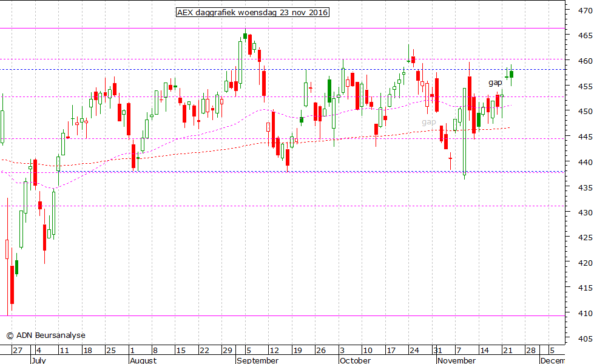Click the date label '18' in July
The height and width of the screenshot is (364, 594).
(x=87, y=351)
